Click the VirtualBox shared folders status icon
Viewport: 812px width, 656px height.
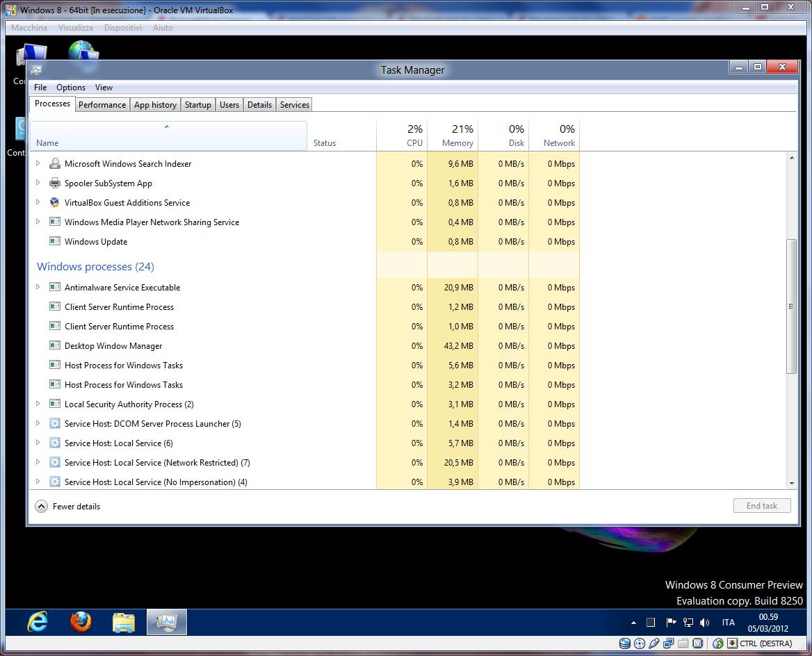coord(683,643)
